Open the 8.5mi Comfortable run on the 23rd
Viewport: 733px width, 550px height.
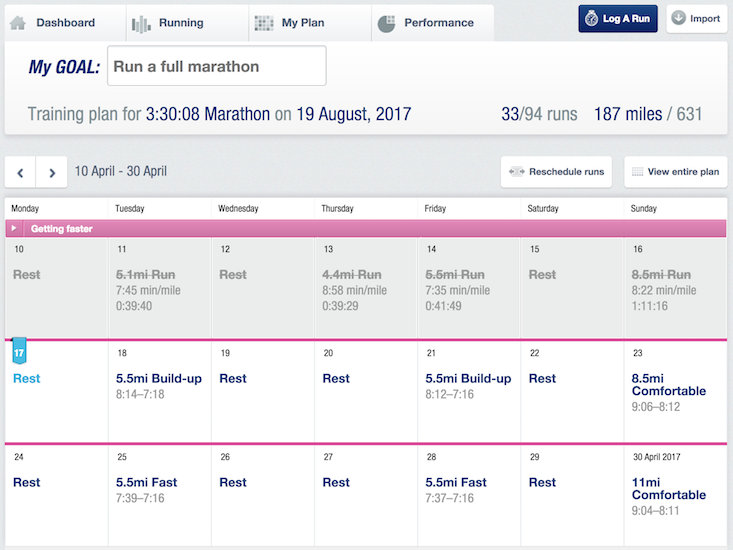coord(668,385)
